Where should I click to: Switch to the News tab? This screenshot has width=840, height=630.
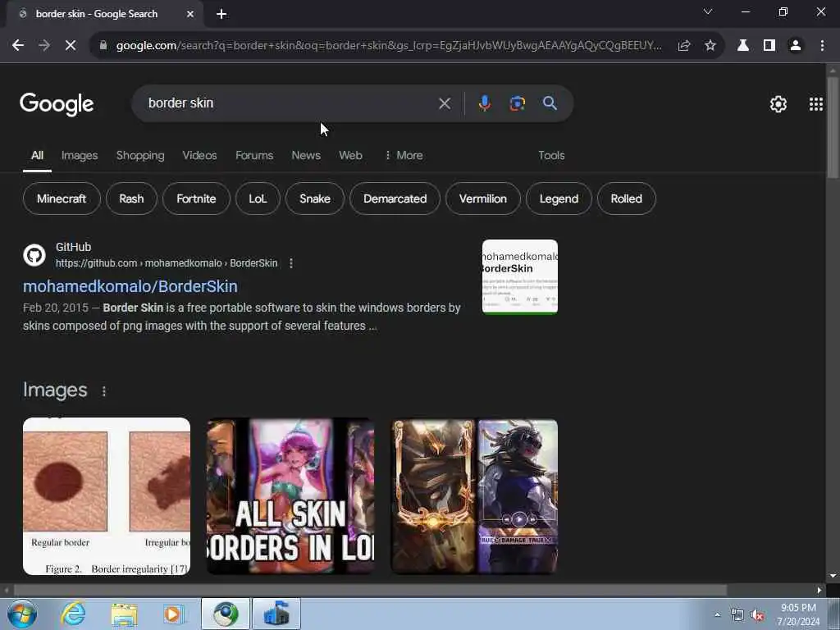click(306, 155)
